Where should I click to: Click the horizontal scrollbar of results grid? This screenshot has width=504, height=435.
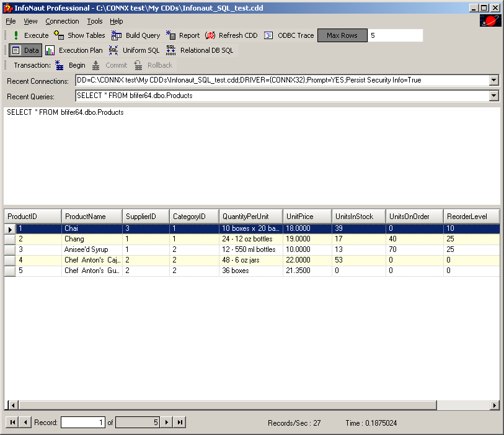pyautogui.click(x=248, y=405)
